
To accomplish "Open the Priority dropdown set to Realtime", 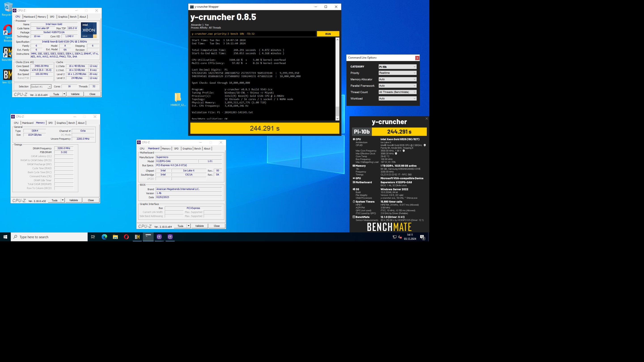I will pyautogui.click(x=397, y=73).
